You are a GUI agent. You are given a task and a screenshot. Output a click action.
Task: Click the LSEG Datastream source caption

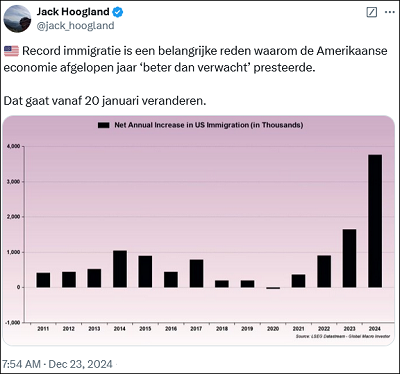click(343, 336)
